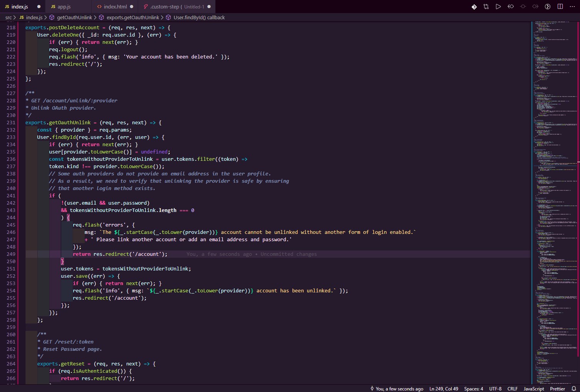The height and width of the screenshot is (392, 580).
Task: Click 'getOauthUnlink' identifier on line 231
Action: click(x=70, y=122)
